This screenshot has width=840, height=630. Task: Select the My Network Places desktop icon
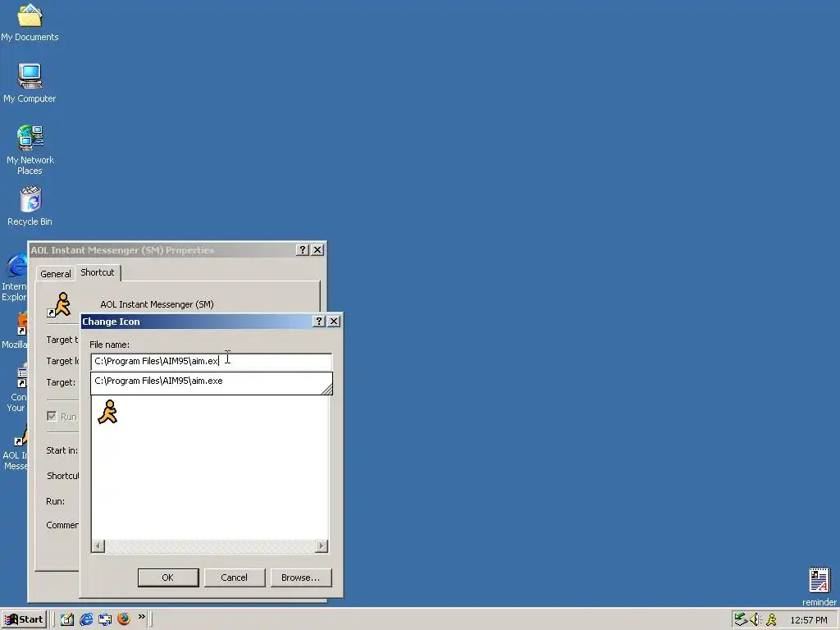click(30, 150)
